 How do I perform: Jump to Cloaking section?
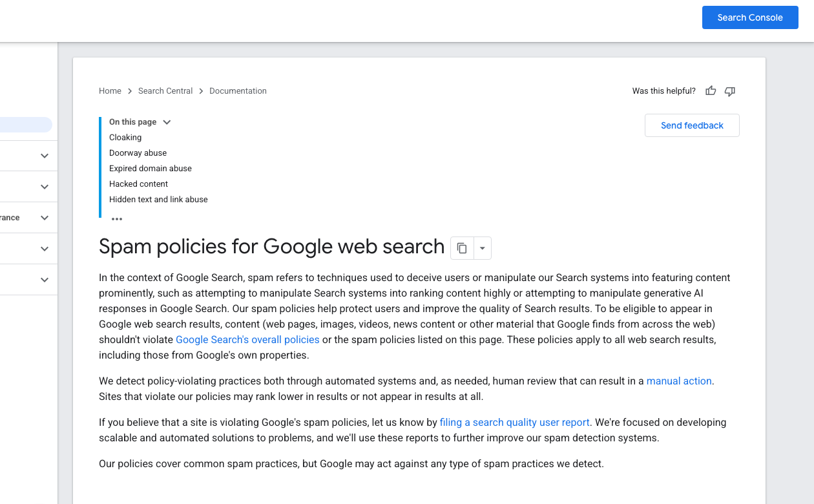(x=125, y=138)
